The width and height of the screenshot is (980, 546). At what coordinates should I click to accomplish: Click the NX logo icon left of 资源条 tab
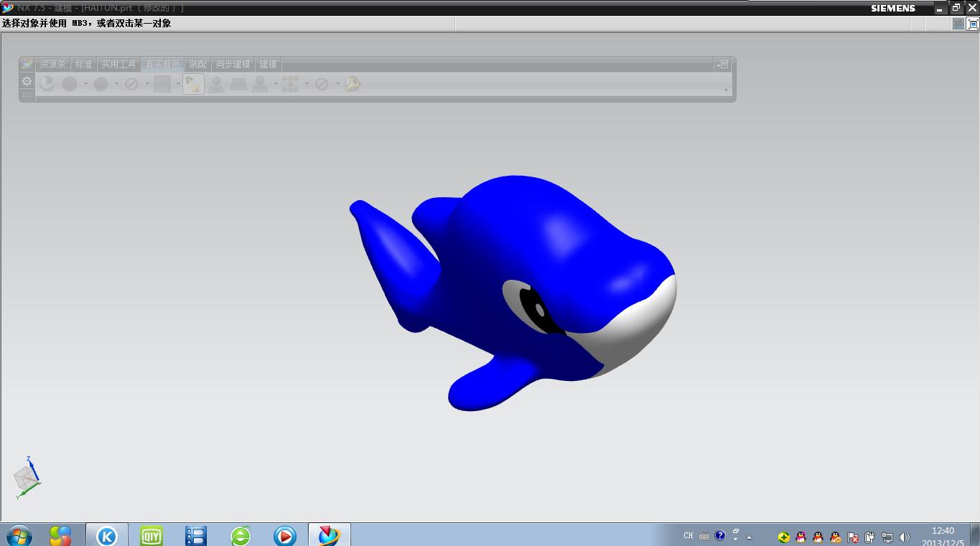pyautogui.click(x=27, y=64)
